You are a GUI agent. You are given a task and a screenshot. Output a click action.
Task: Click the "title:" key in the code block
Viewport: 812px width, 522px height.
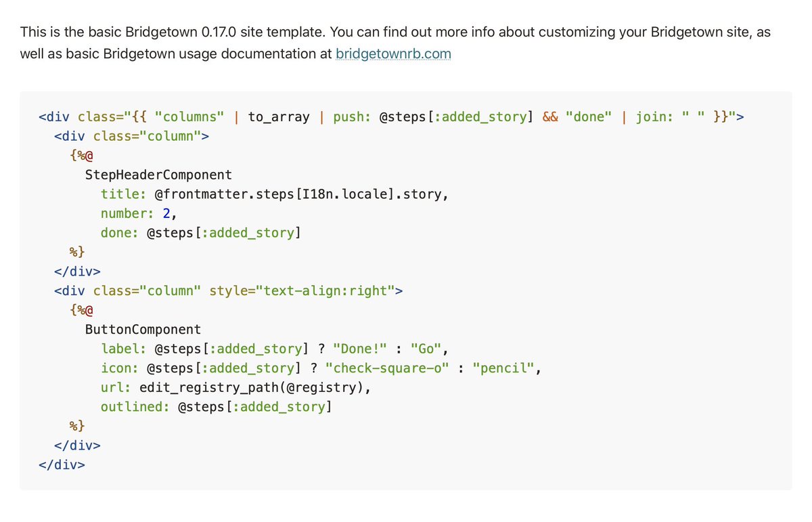click(x=124, y=194)
